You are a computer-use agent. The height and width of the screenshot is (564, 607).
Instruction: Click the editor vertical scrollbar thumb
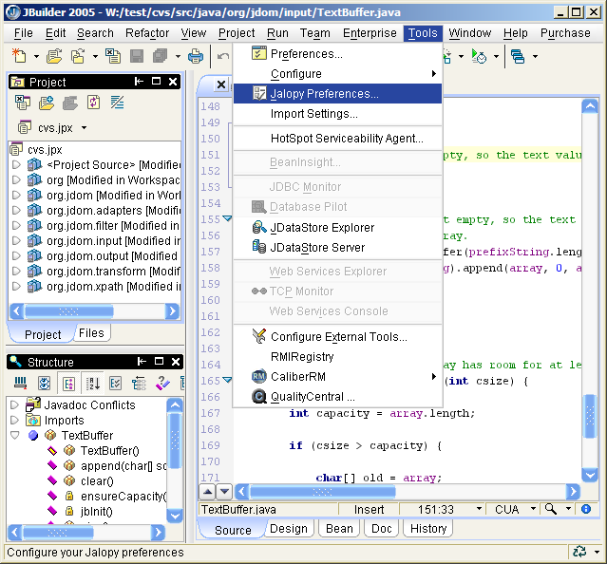coord(590,416)
